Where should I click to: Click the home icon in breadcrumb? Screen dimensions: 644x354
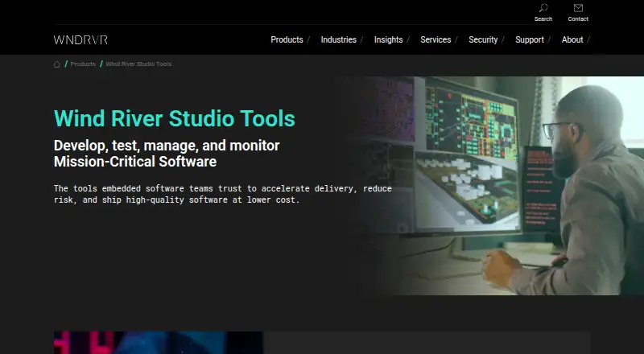[56, 64]
